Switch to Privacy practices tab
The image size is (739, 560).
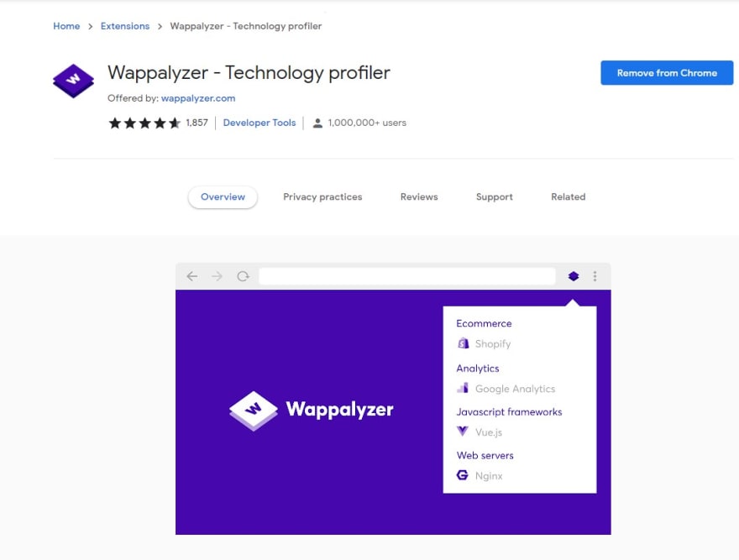[x=322, y=197]
